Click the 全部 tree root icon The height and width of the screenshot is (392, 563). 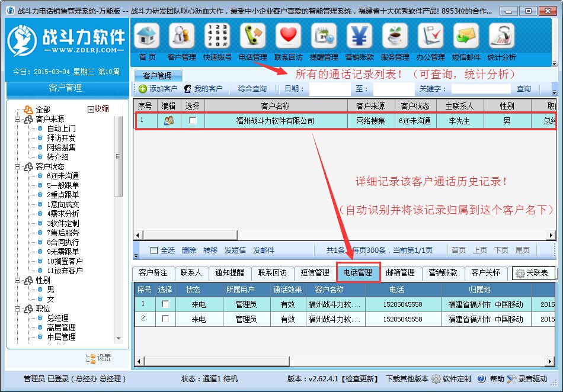(x=28, y=110)
